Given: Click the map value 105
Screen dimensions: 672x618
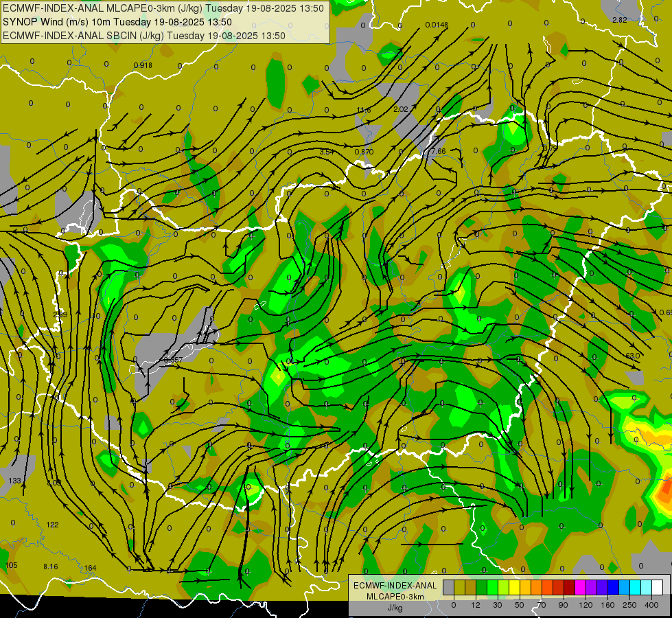Looking at the screenshot, I should click(11, 565).
